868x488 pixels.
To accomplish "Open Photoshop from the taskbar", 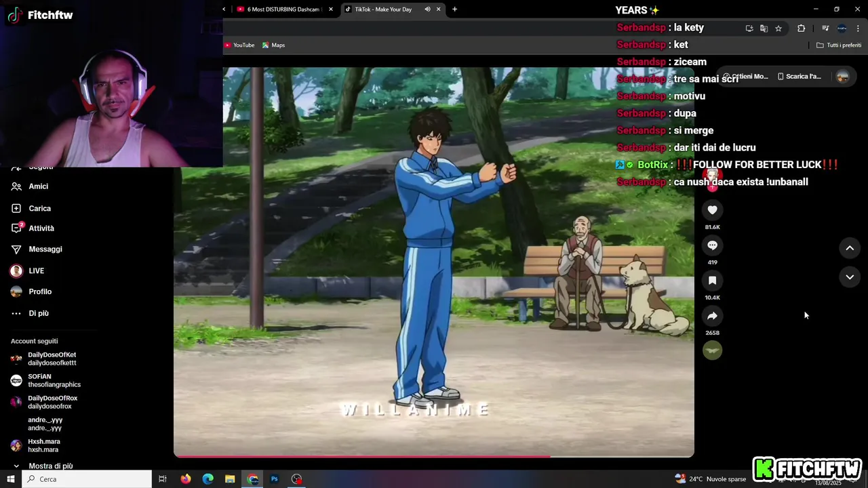I will [275, 479].
